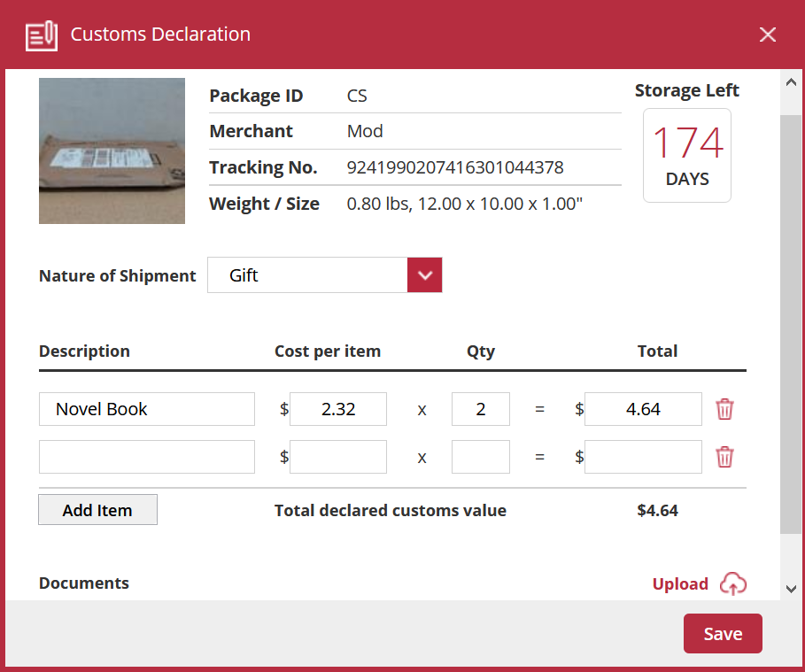Viewport: 805px width, 672px height.
Task: Delete the Novel Book line with the trash icon
Action: click(724, 409)
